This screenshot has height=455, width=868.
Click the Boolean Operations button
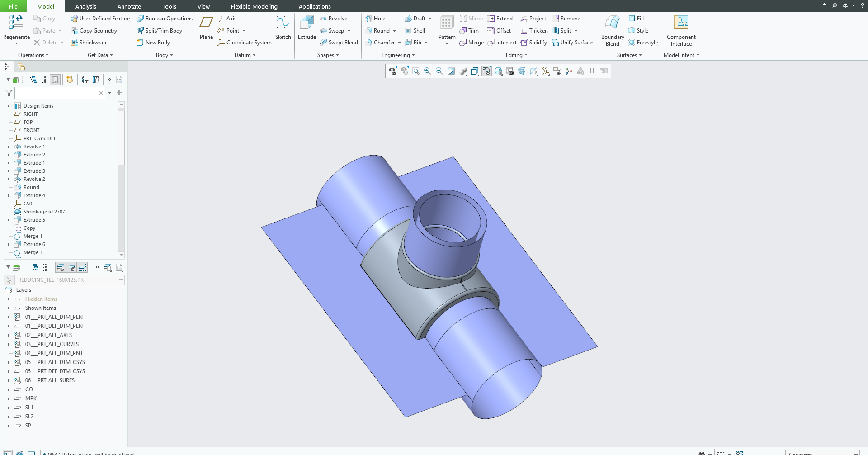[165, 19]
